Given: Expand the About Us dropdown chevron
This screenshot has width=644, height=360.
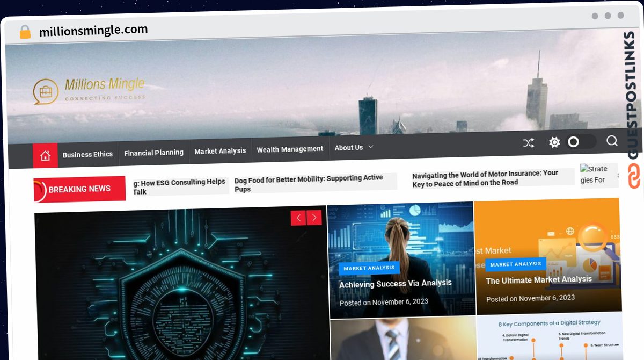Looking at the screenshot, I should [370, 147].
